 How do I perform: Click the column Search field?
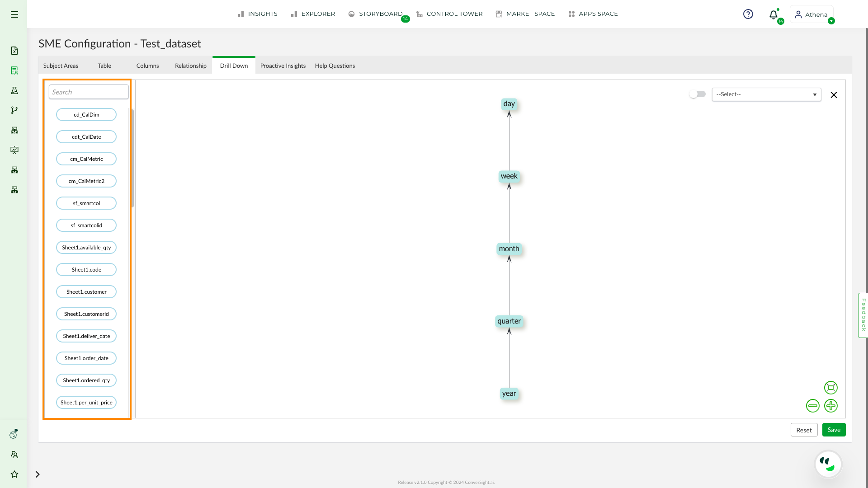pyautogui.click(x=89, y=92)
